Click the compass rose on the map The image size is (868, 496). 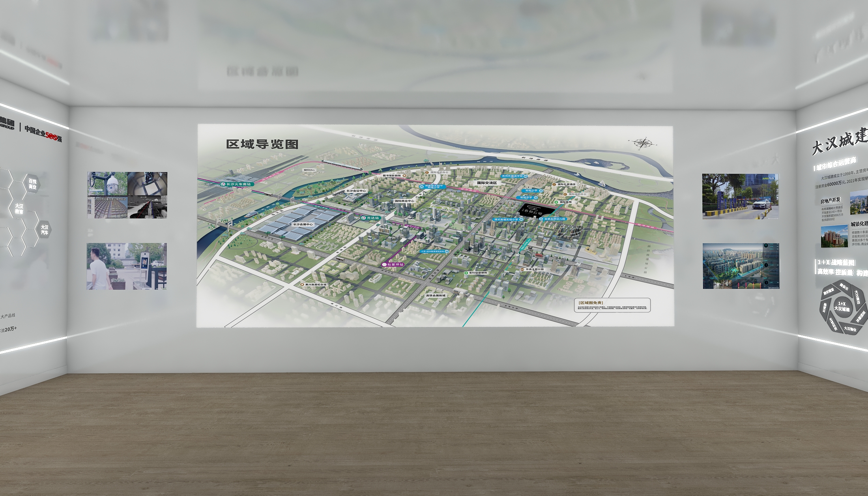coord(643,143)
